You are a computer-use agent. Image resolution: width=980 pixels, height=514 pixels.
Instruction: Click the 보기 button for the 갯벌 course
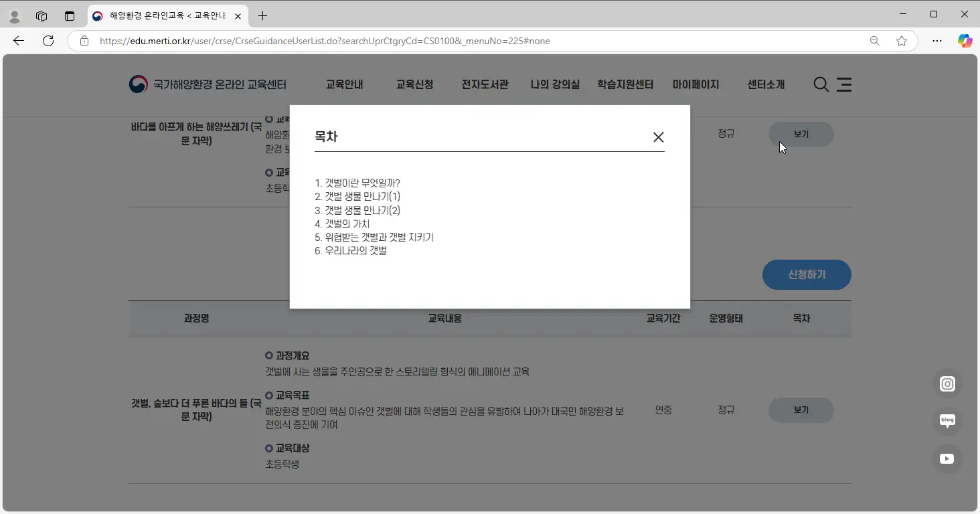pos(801,410)
